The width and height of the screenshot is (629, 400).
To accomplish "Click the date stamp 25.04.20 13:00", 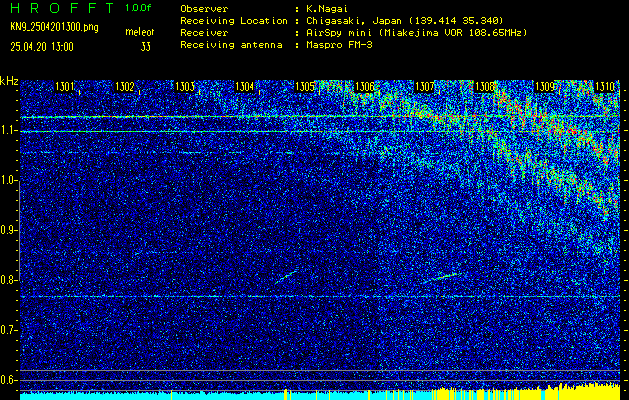I will pos(42,47).
